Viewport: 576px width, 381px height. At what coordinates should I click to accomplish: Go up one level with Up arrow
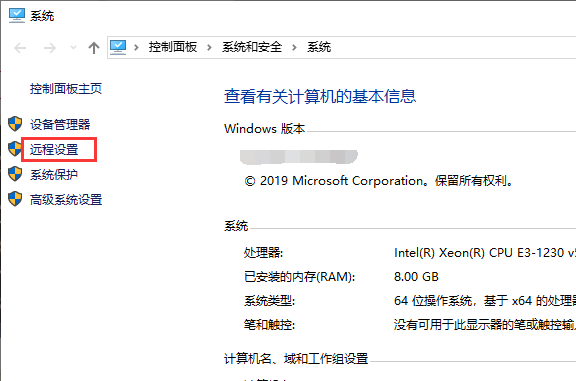coord(94,48)
